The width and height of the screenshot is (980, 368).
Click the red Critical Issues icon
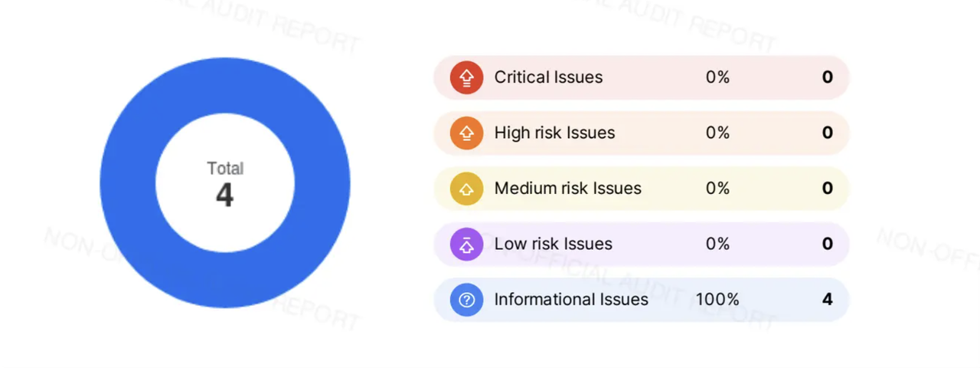click(x=466, y=77)
